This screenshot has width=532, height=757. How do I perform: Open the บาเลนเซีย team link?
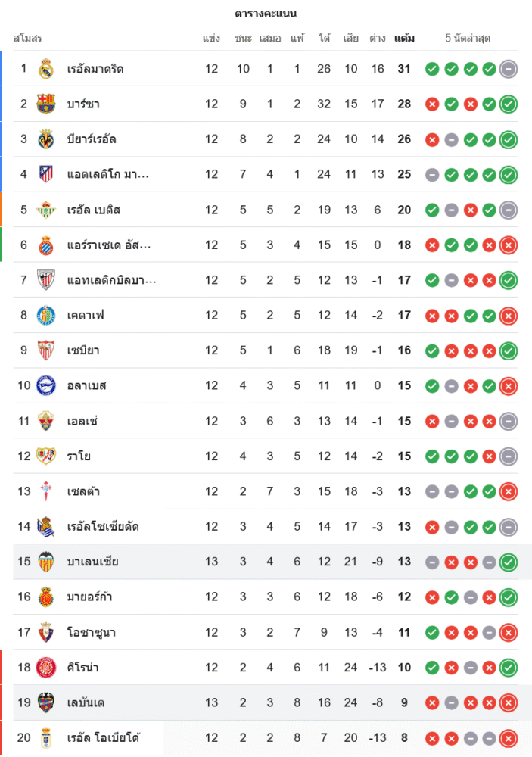(x=92, y=562)
